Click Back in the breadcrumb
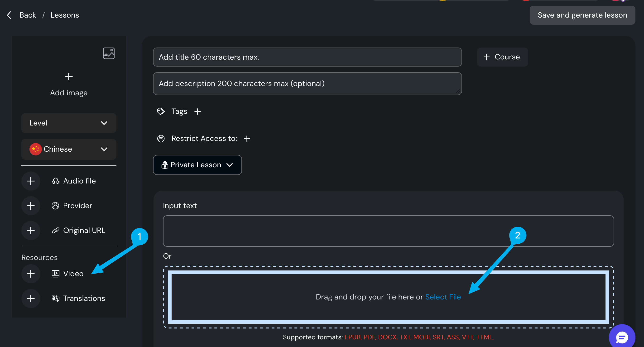This screenshot has width=644, height=347. point(28,15)
